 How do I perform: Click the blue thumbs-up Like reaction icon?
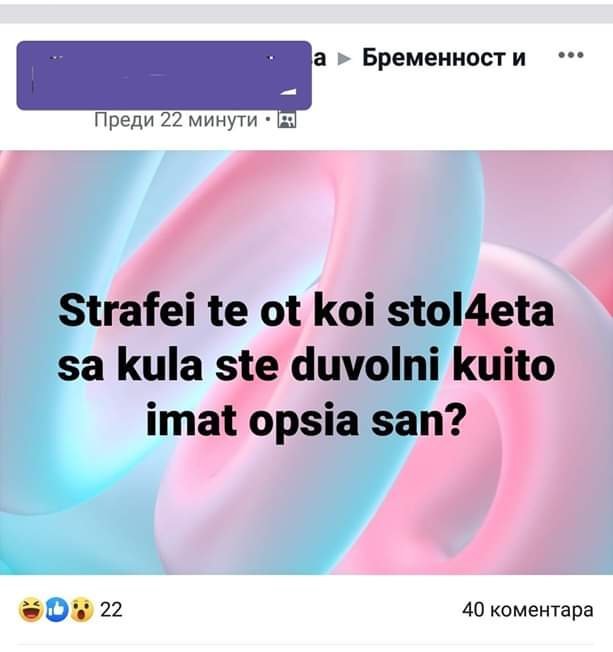tap(56, 610)
